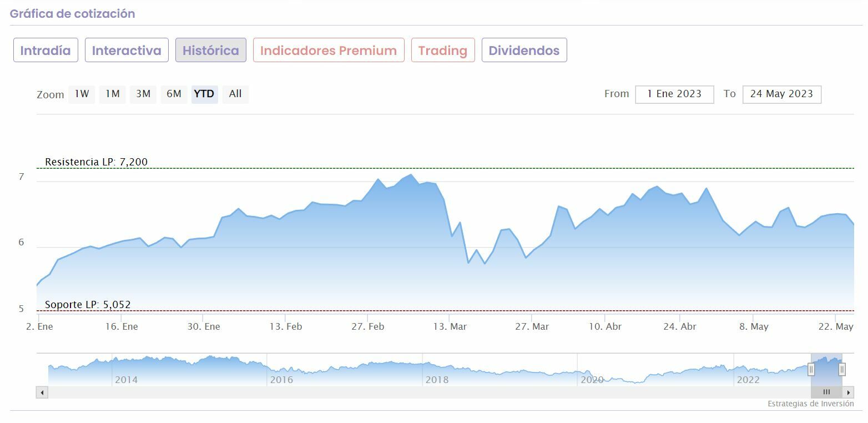The width and height of the screenshot is (868, 423).
Task: Open the Intradía chart tab
Action: [46, 51]
